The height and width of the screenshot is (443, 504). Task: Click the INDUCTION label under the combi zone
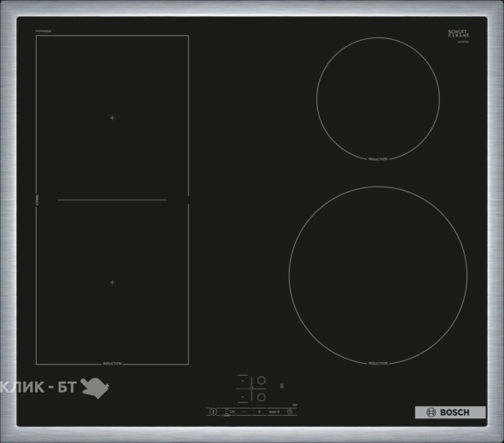(x=113, y=364)
